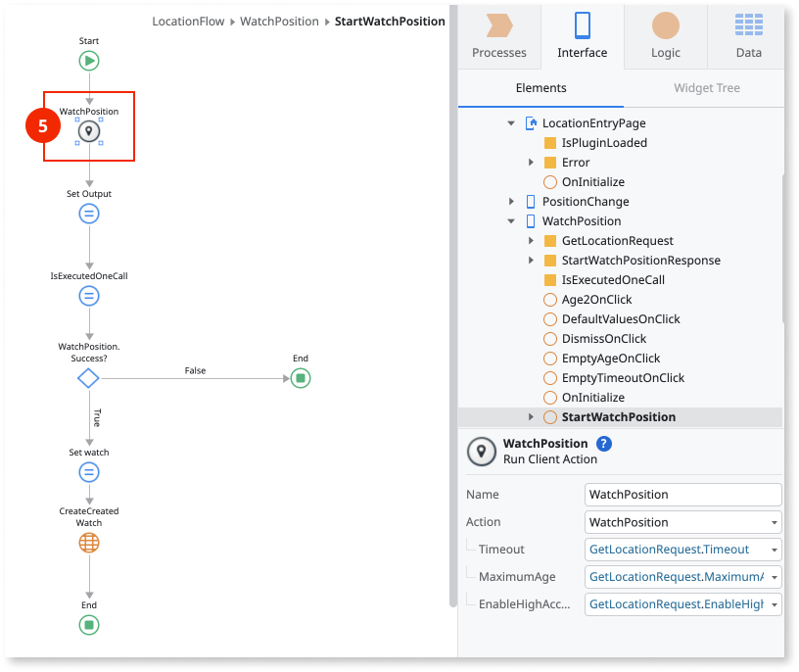Expand the GetLocationRequest tree item

[532, 241]
